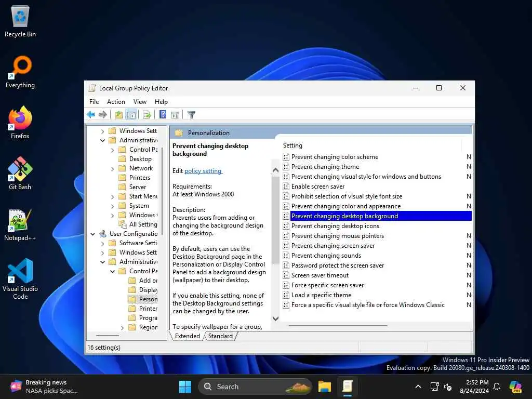This screenshot has width=532, height=399.
Task: Click the notification bell icon
Action: (x=497, y=387)
